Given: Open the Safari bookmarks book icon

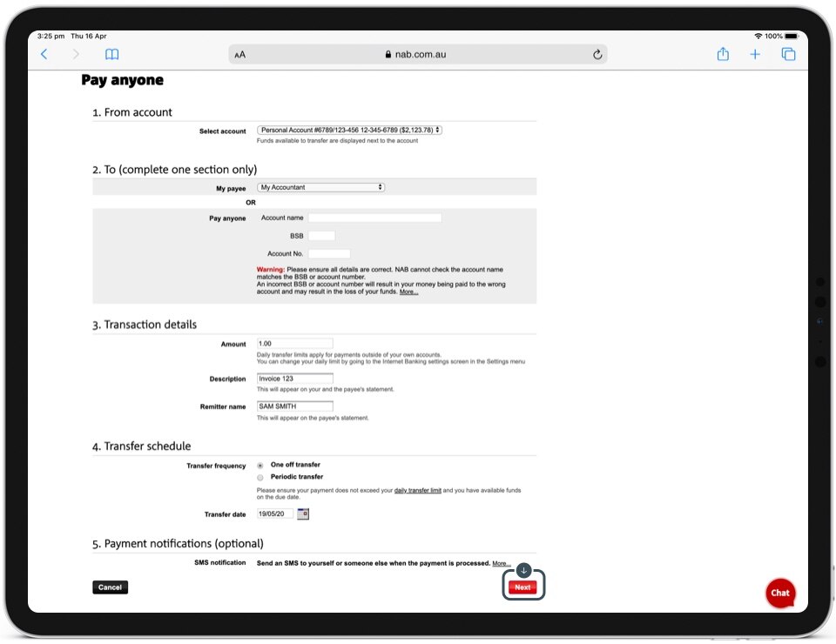Looking at the screenshot, I should [111, 54].
